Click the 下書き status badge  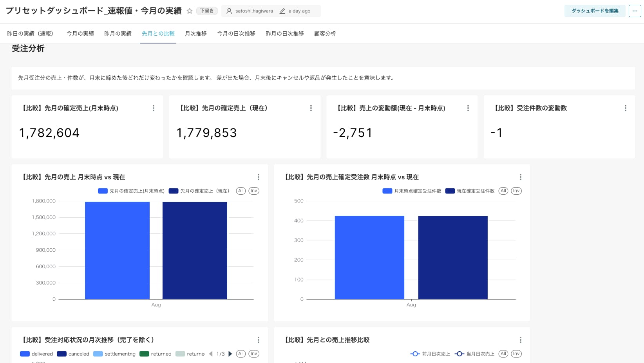point(207,11)
